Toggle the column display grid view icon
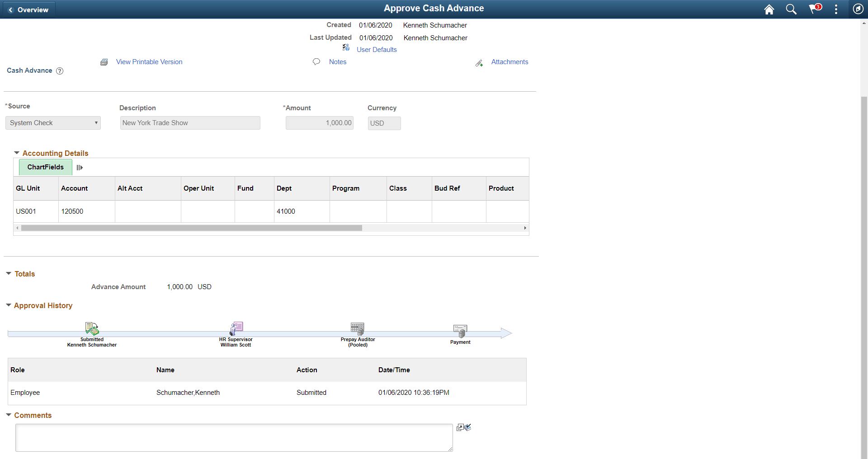868x459 pixels. pyautogui.click(x=80, y=167)
